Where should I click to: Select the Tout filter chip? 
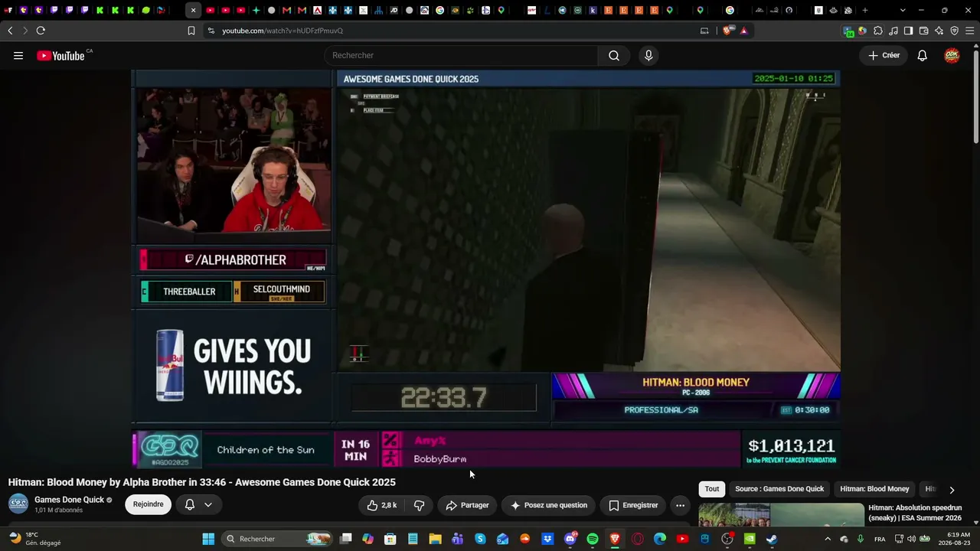(x=712, y=489)
